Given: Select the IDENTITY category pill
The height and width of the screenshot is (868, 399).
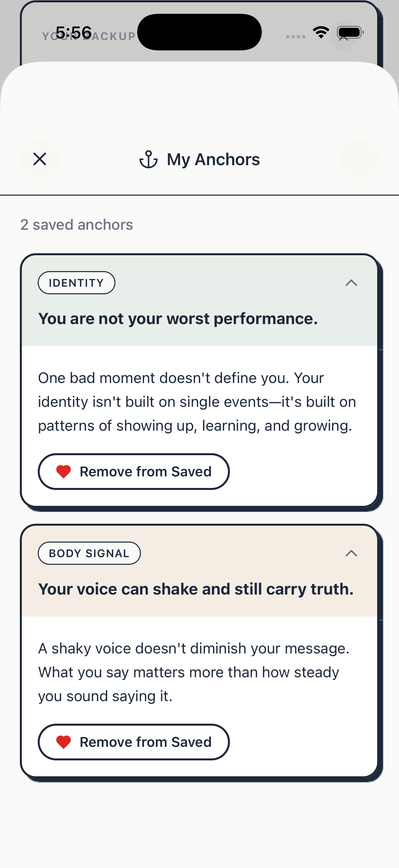Looking at the screenshot, I should coord(76,283).
